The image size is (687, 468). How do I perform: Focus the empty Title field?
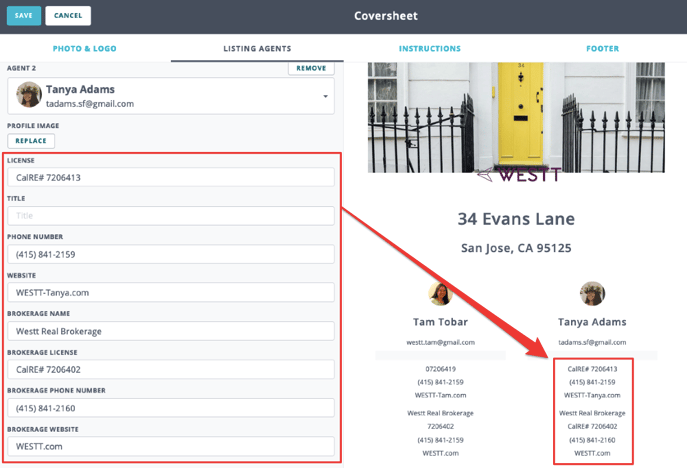[x=170, y=215]
